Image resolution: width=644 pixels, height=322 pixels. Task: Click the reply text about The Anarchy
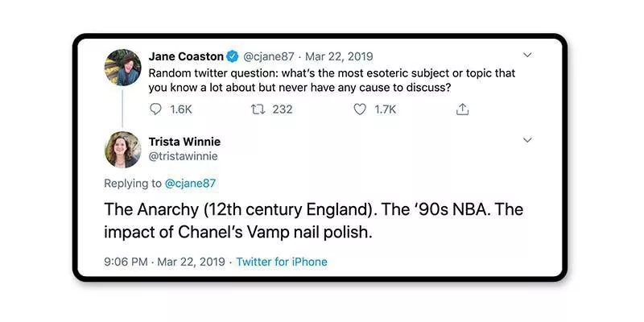coord(314,221)
